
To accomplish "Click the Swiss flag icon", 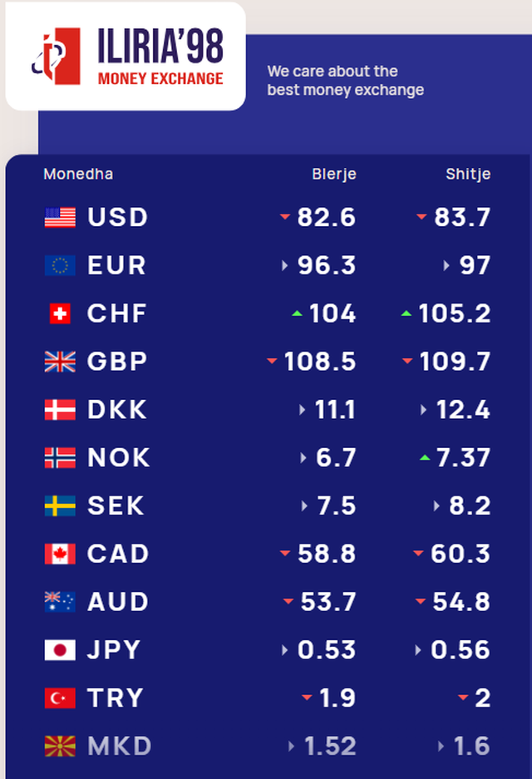I will click(x=60, y=314).
